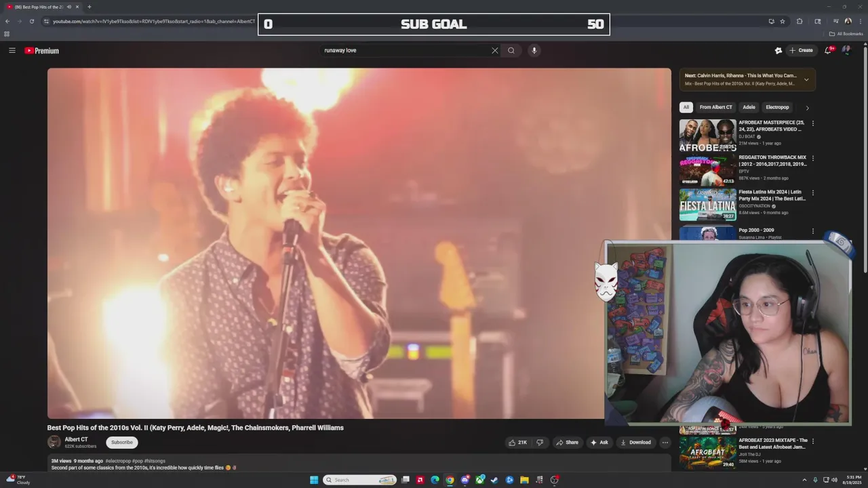Open Chrome from the taskbar
The height and width of the screenshot is (488, 868).
(x=450, y=480)
